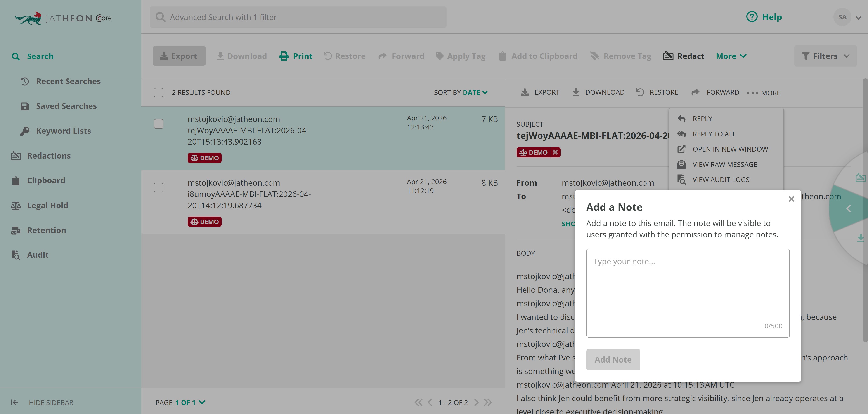This screenshot has width=868, height=414.
Task: Click the Print toolbar button
Action: click(296, 56)
